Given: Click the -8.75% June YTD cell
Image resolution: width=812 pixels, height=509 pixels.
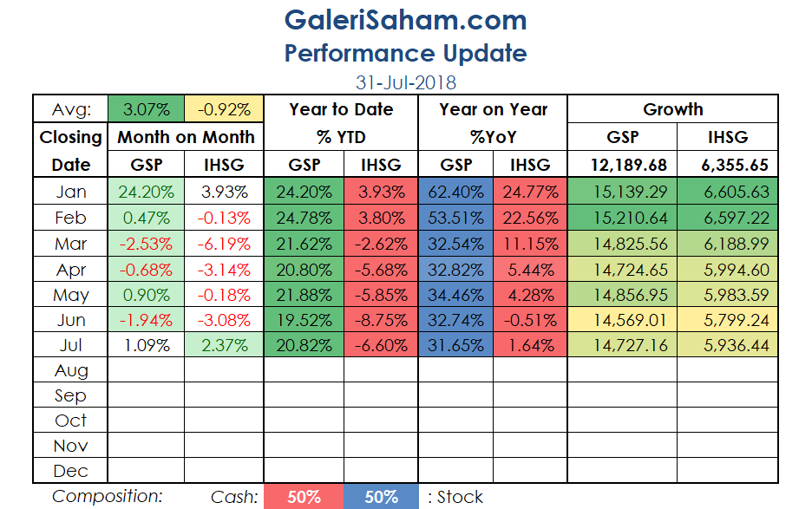Looking at the screenshot, I should (381, 320).
